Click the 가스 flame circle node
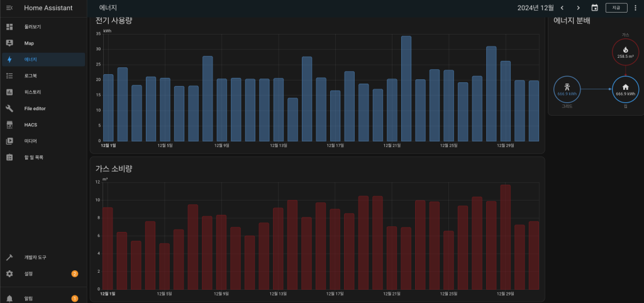Viewport: 644px width, 303px height. tap(626, 52)
